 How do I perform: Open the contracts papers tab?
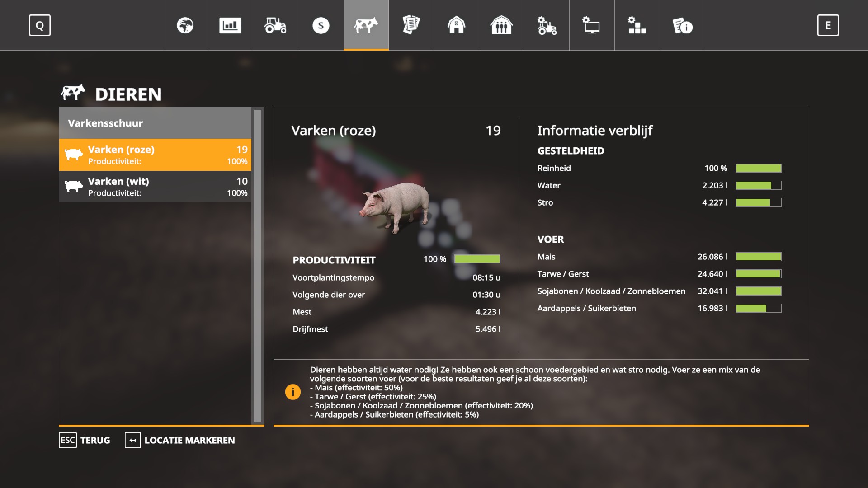tap(411, 25)
